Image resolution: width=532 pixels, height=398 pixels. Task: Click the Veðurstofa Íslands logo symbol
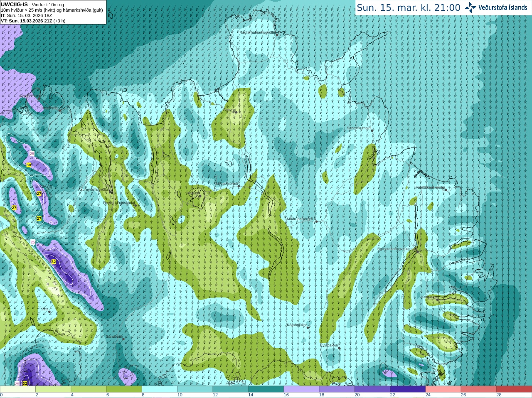(x=470, y=7)
